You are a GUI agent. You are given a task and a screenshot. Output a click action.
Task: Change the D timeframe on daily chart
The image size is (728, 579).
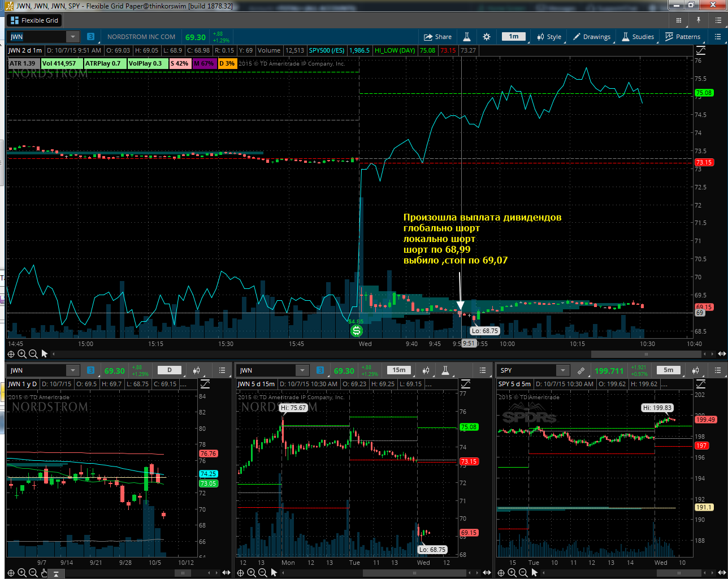169,370
